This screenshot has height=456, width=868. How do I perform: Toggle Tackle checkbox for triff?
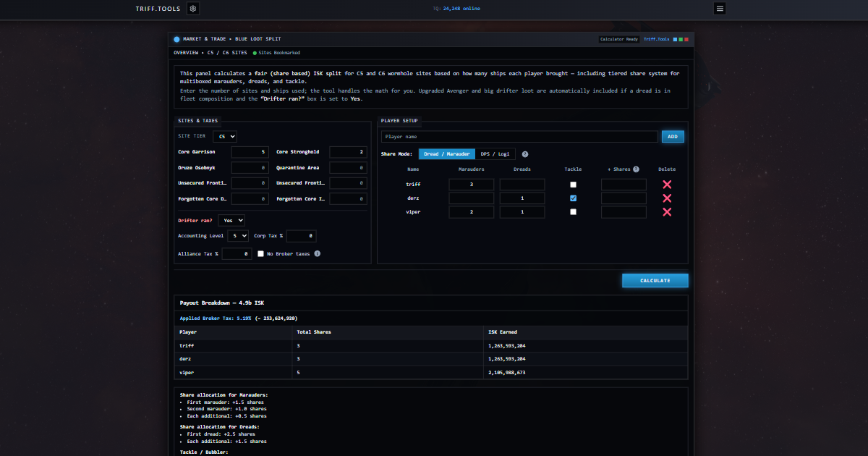click(574, 185)
